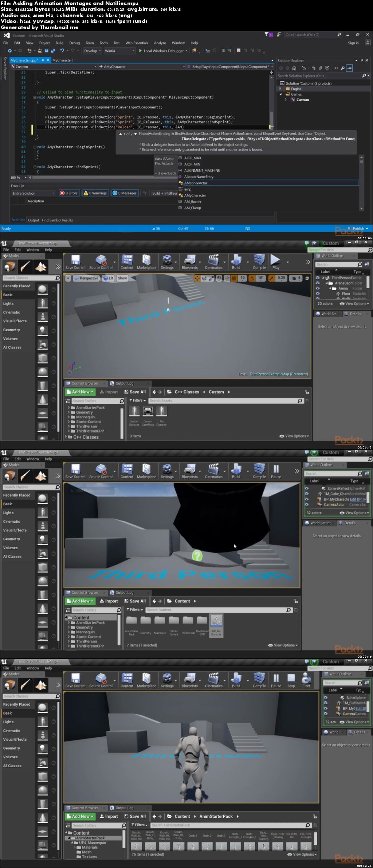Toggle visibility of Floor in first World Outliner
This screenshot has height=868, width=373.
click(318, 294)
